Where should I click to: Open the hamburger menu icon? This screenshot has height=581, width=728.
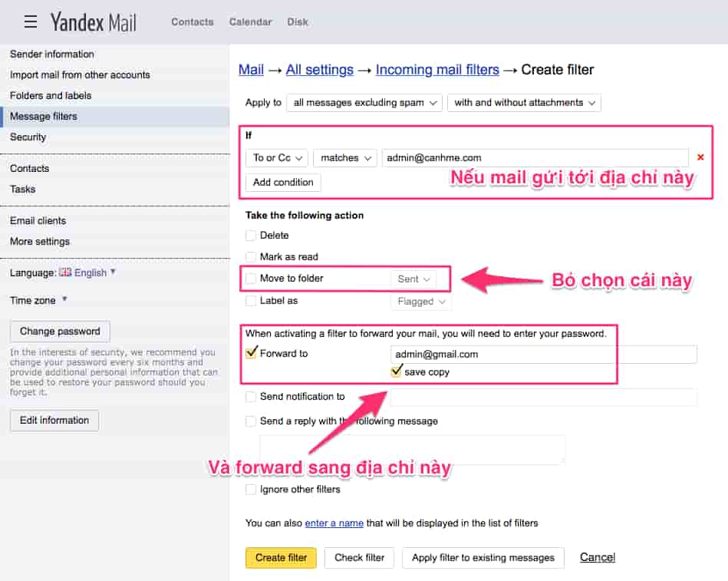click(x=31, y=21)
